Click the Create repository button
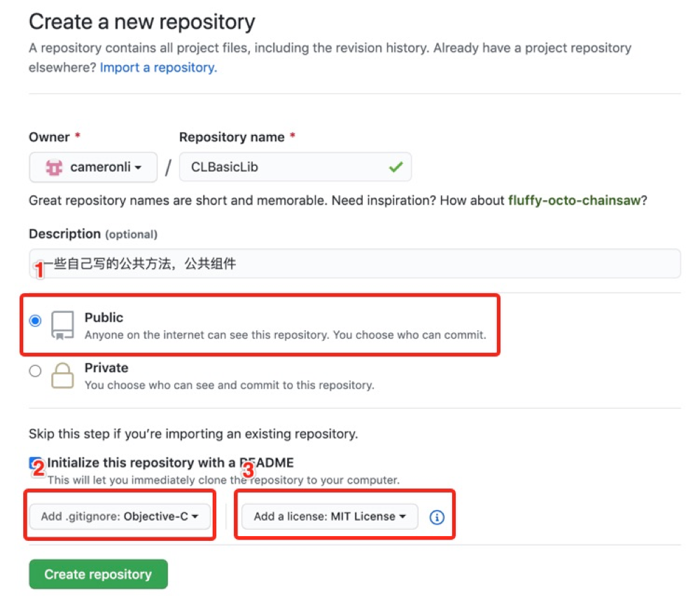700x606 pixels. pyautogui.click(x=98, y=574)
